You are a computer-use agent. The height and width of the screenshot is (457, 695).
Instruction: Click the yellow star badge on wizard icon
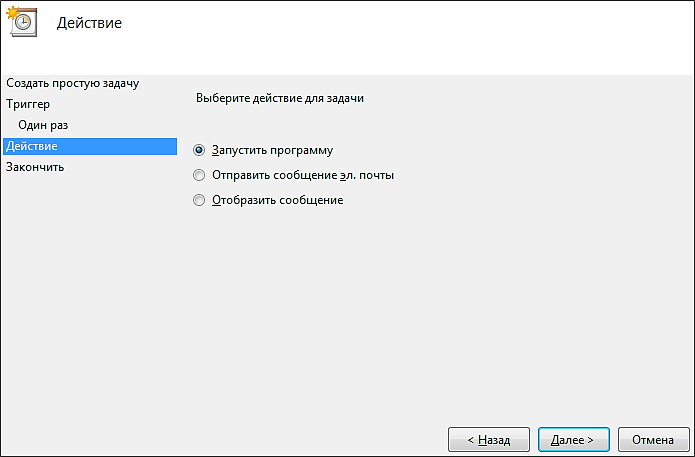point(13,12)
